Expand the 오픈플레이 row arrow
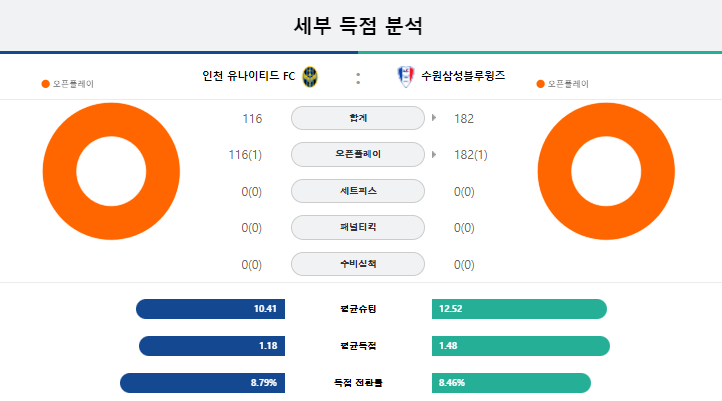This screenshot has width=722, height=401. (434, 155)
